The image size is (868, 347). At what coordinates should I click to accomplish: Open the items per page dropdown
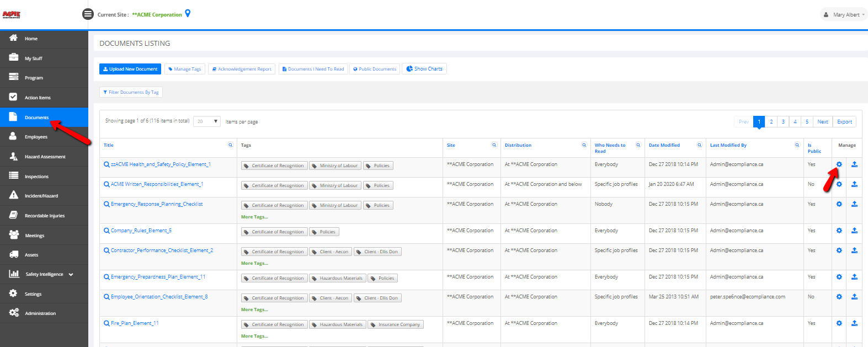pyautogui.click(x=207, y=121)
